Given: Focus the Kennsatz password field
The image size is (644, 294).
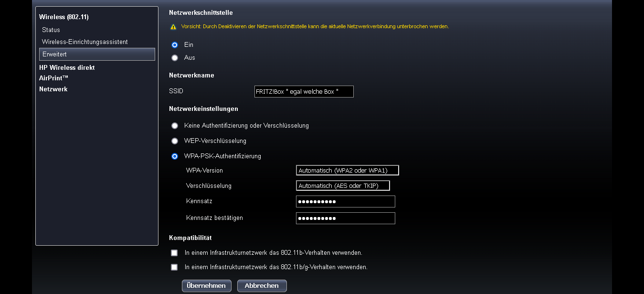Looking at the screenshot, I should click(345, 201).
